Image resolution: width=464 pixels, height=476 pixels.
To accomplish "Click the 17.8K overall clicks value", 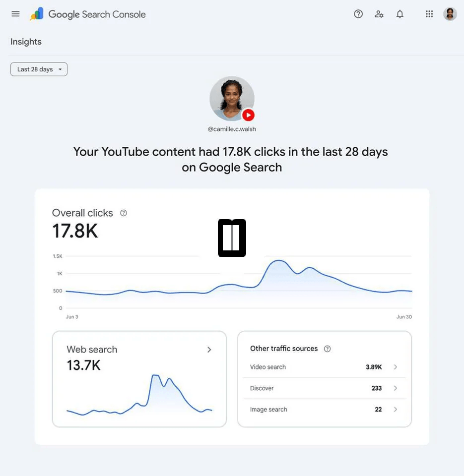I will click(x=75, y=231).
